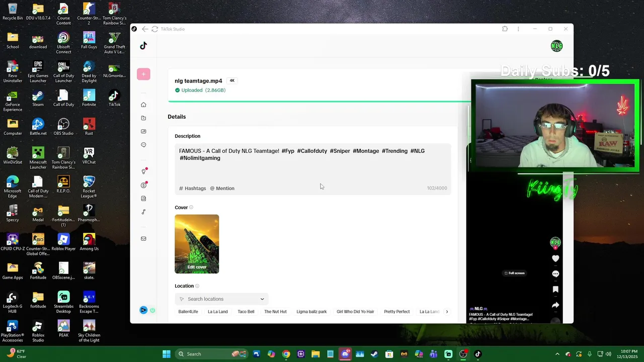Open the Posts folder sidebar icon
Viewport: 644px width, 362px height.
(143, 118)
